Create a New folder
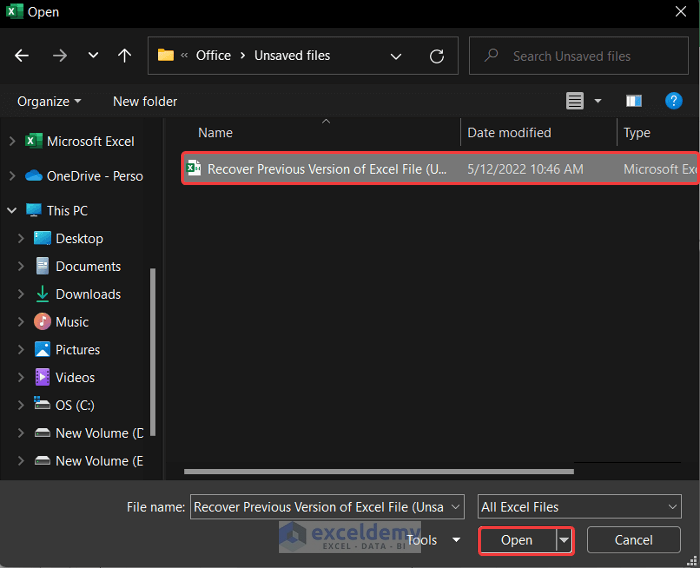The image size is (700, 568). click(x=145, y=101)
